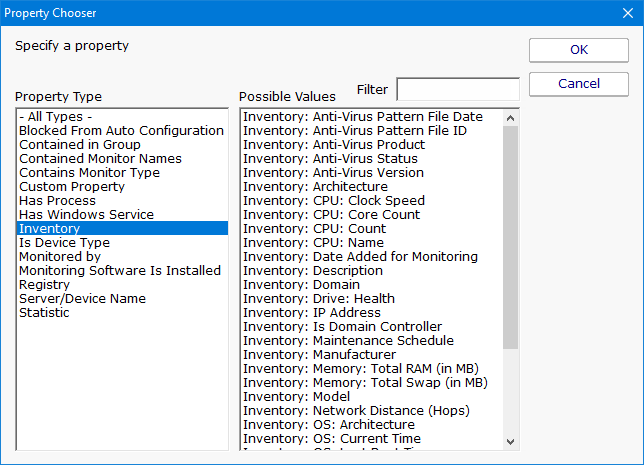Select 'Inventory: Memory: Total RAM (in MB)'
Image resolution: width=644 pixels, height=465 pixels.
tap(365, 369)
